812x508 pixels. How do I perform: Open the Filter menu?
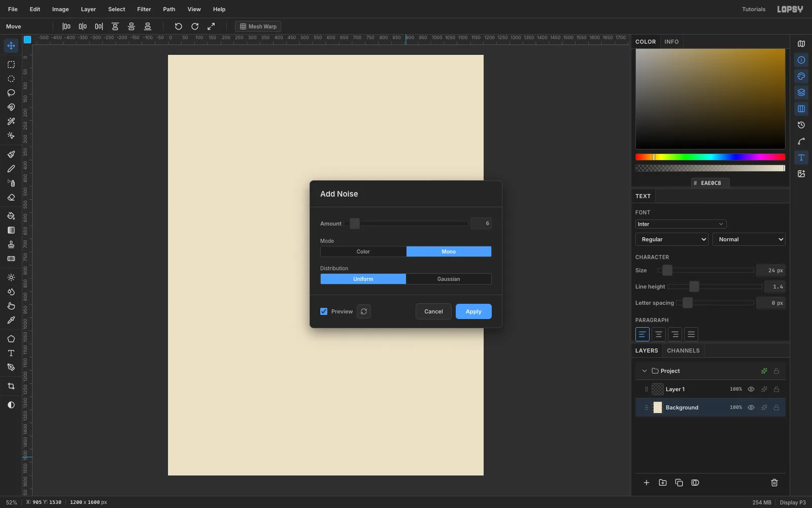click(144, 9)
